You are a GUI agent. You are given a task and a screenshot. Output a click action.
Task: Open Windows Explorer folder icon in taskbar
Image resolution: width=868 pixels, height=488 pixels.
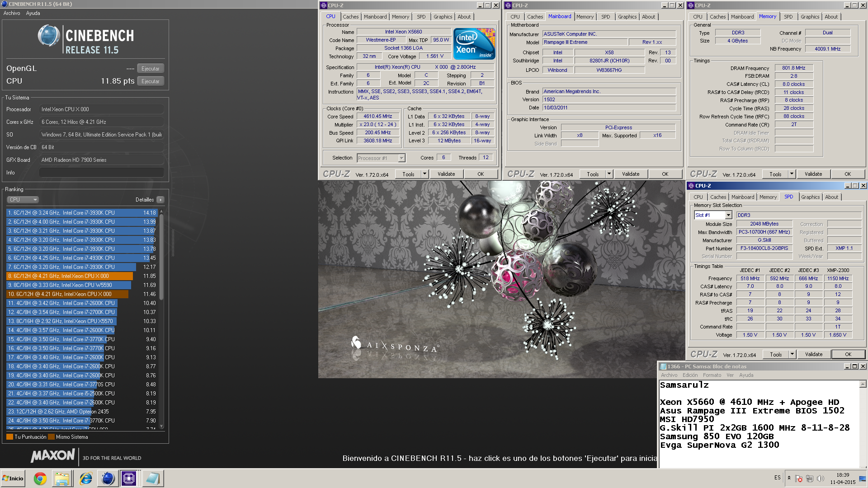tap(62, 479)
